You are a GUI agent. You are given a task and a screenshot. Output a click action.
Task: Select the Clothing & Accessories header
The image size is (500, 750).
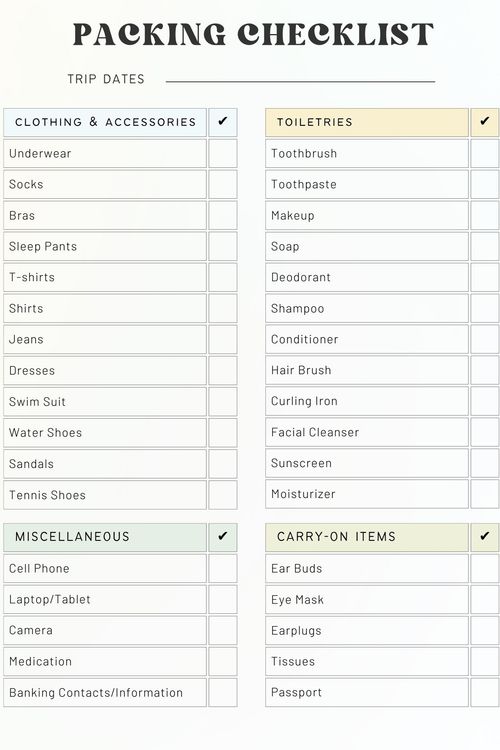pyautogui.click(x=105, y=122)
